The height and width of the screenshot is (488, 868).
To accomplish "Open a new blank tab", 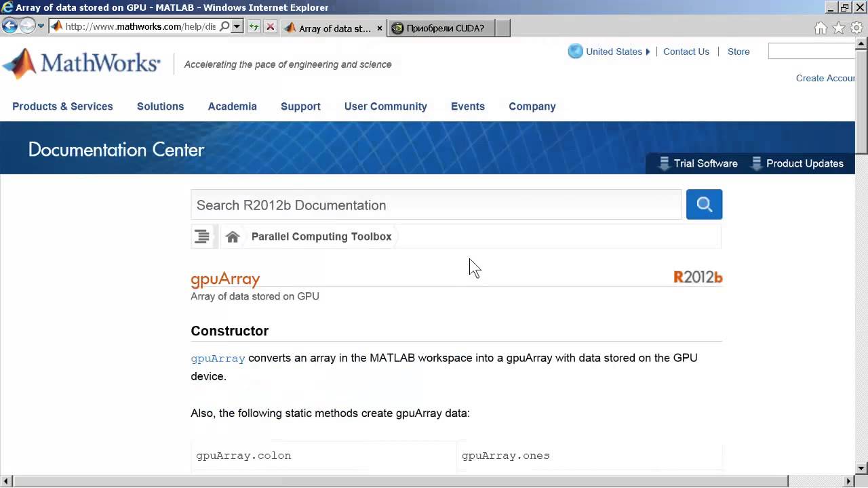I will [502, 28].
